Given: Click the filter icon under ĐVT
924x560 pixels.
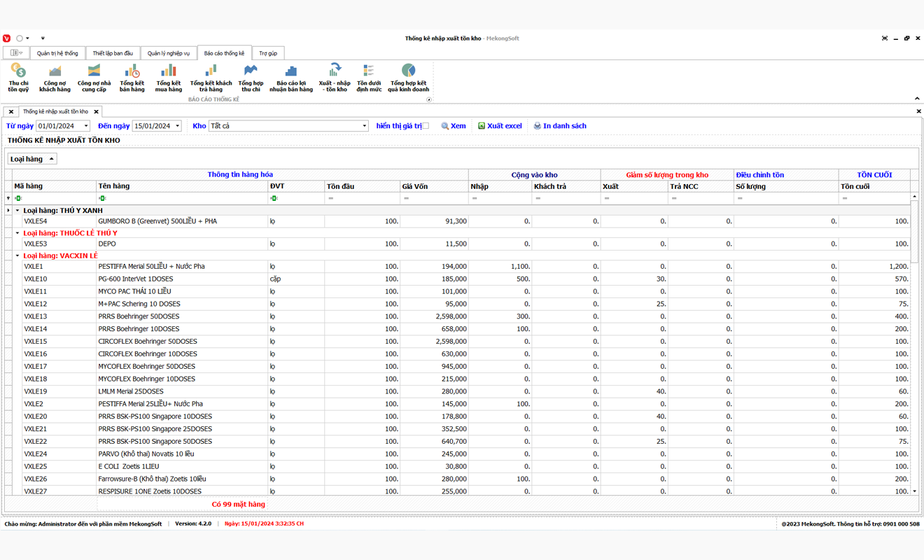Looking at the screenshot, I should pyautogui.click(x=274, y=199).
